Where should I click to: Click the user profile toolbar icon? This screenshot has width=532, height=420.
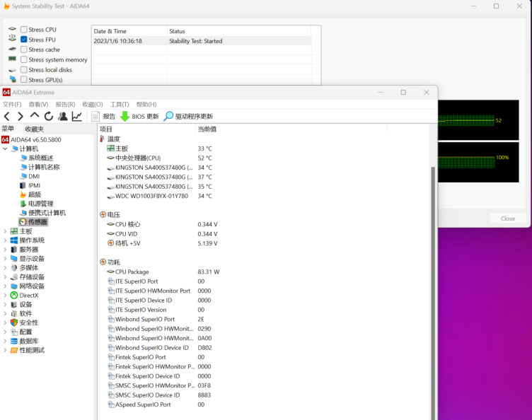pos(63,117)
